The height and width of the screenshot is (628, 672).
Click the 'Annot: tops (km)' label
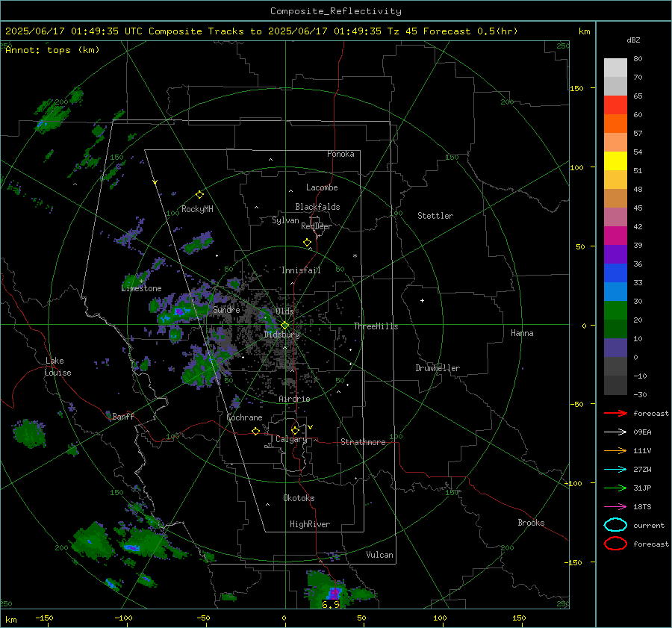pos(52,50)
